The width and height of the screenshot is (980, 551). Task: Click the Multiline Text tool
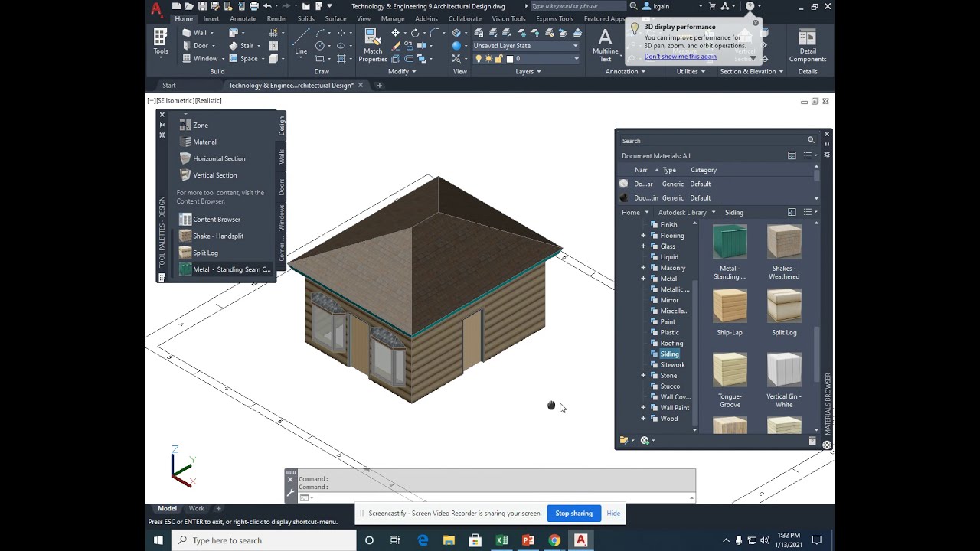(605, 45)
